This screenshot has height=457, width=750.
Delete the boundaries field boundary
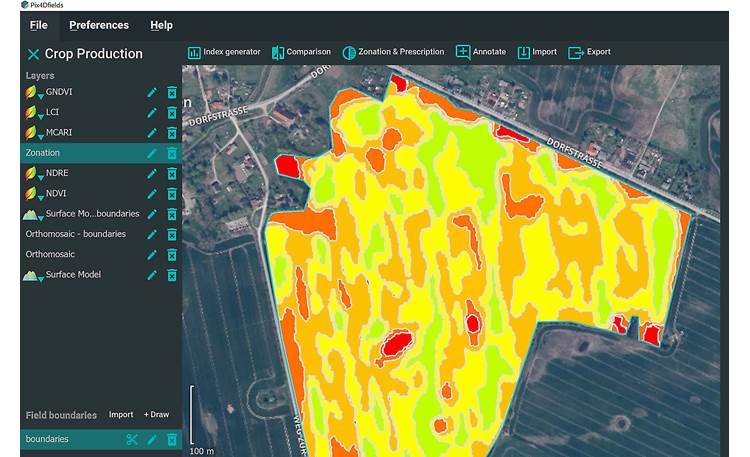tap(172, 439)
